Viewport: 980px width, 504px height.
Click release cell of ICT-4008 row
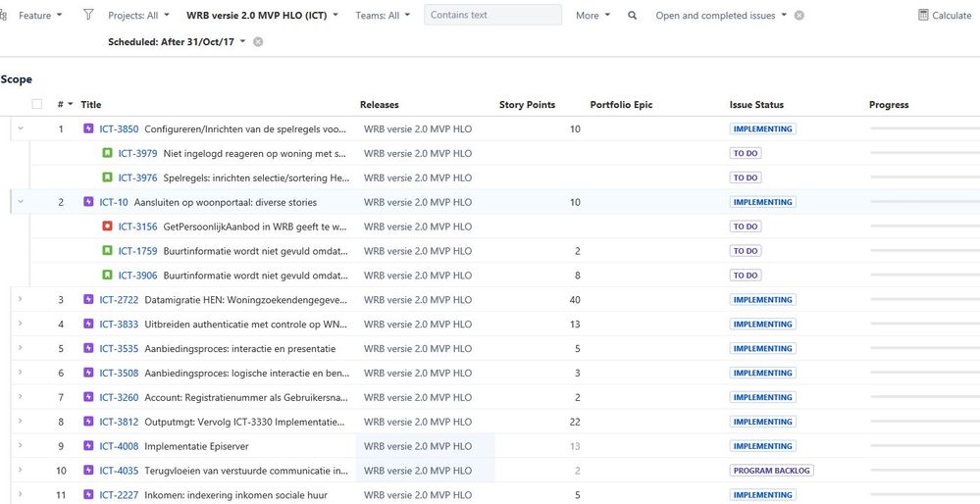(x=426, y=446)
